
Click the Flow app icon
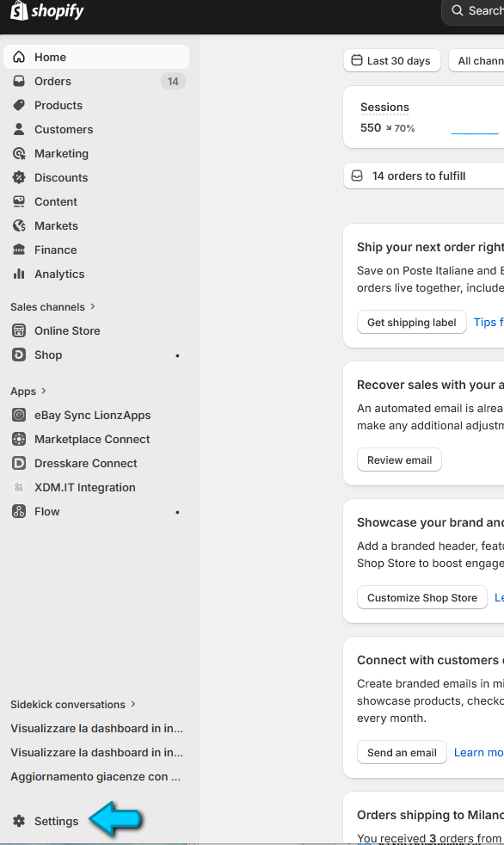pos(19,511)
